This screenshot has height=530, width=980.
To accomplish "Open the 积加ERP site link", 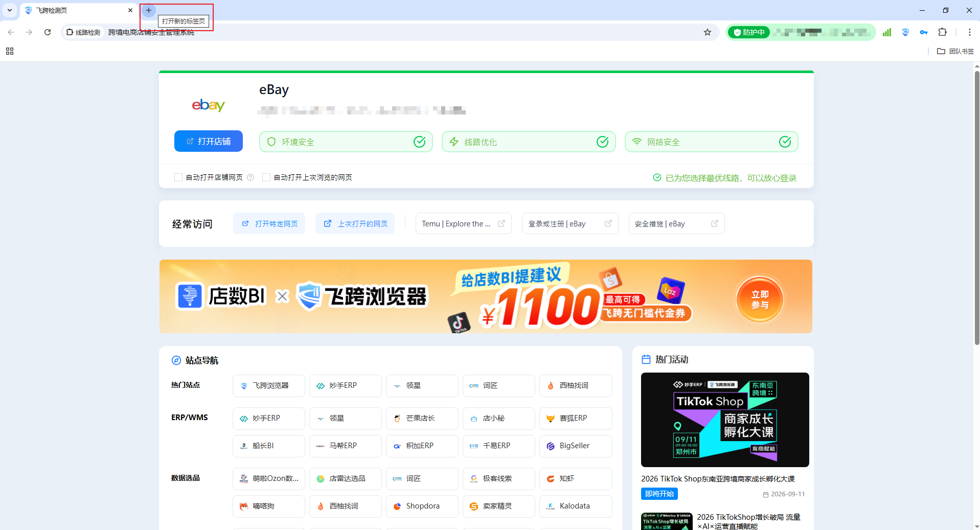I will [x=422, y=446].
